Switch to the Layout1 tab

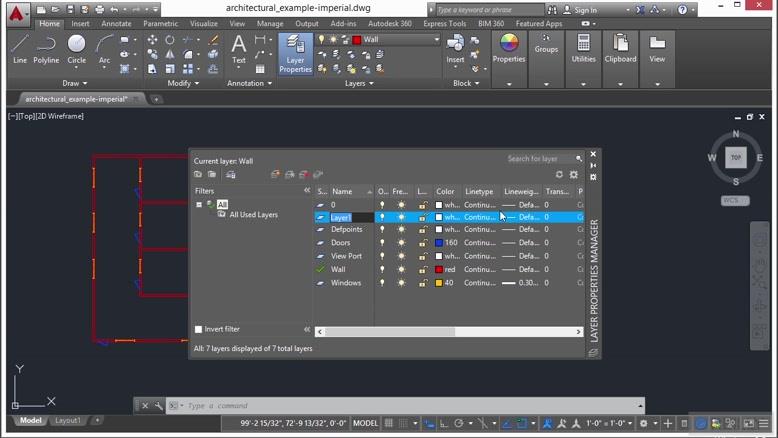(67, 420)
